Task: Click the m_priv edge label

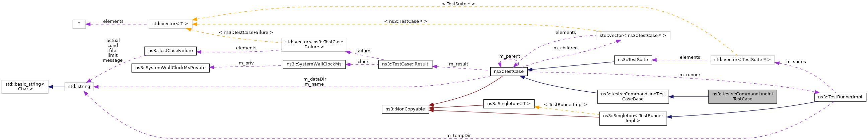Action: [246, 63]
